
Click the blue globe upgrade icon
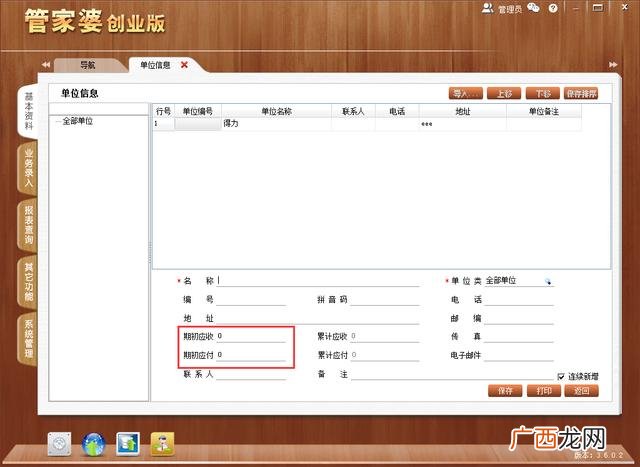[x=93, y=444]
